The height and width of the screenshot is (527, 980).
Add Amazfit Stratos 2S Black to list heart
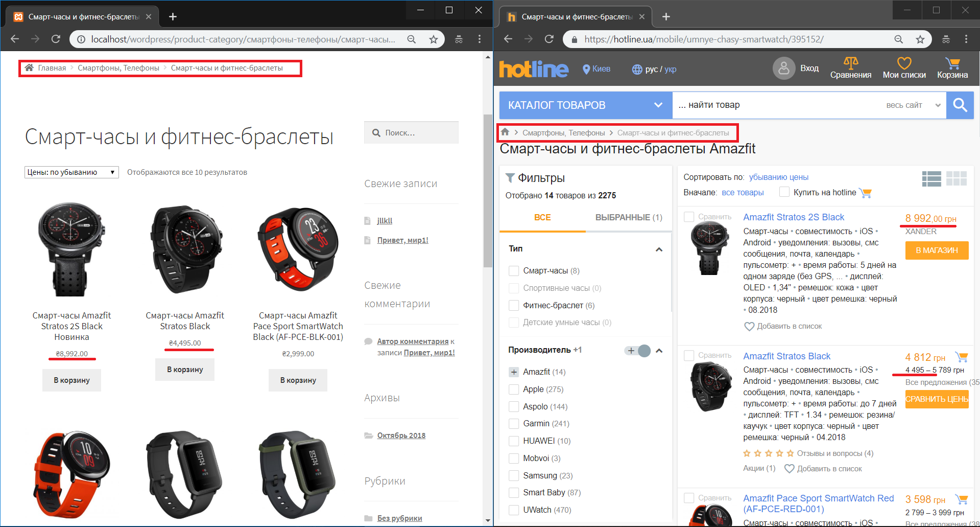click(x=749, y=326)
